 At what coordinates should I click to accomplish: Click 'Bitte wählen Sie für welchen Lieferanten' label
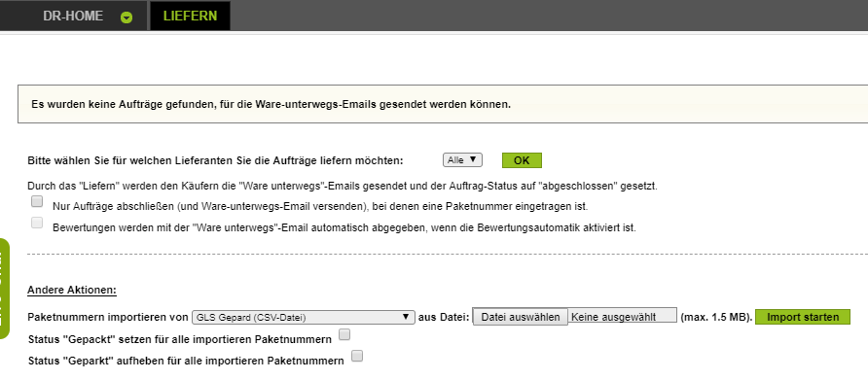pos(216,161)
